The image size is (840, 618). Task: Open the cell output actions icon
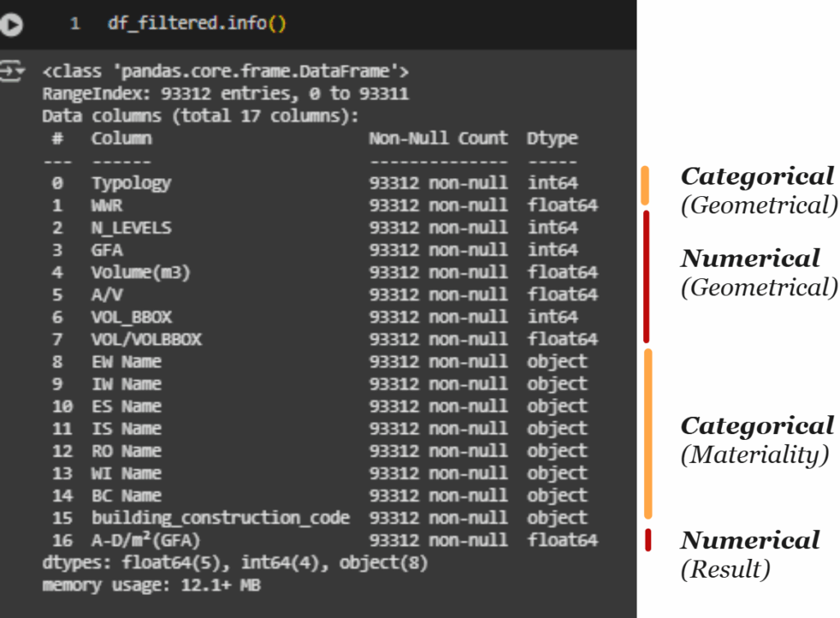(x=11, y=71)
